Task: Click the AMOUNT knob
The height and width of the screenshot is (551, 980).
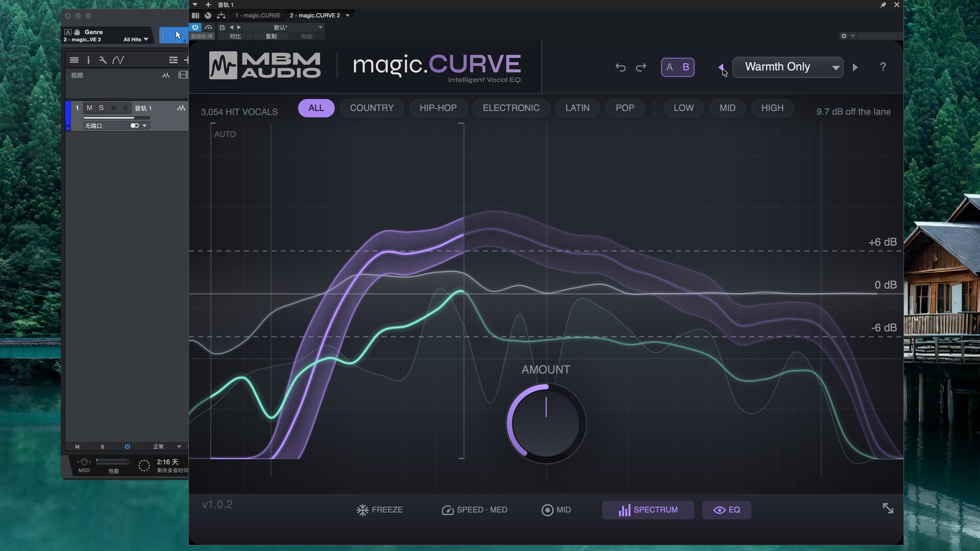Action: coord(546,423)
